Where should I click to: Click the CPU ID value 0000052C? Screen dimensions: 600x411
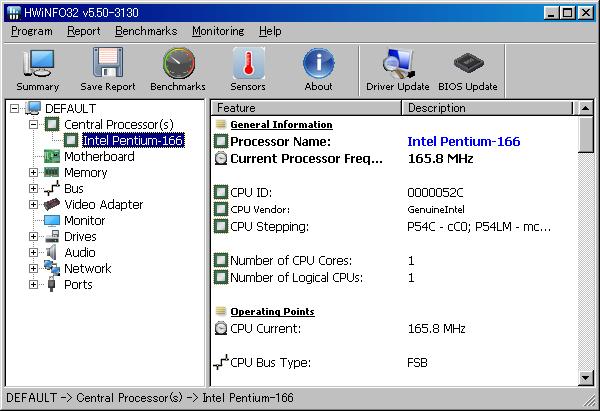[435, 192]
